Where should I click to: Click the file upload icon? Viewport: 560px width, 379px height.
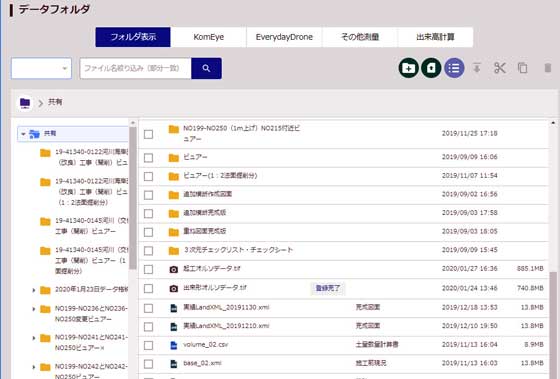pos(431,68)
